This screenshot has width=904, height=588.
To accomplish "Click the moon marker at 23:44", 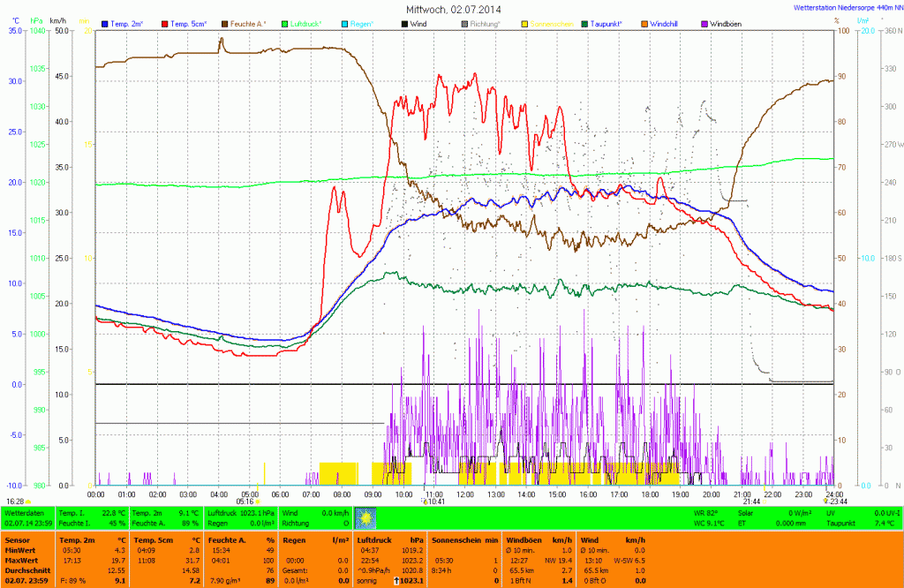I will click(x=826, y=501).
